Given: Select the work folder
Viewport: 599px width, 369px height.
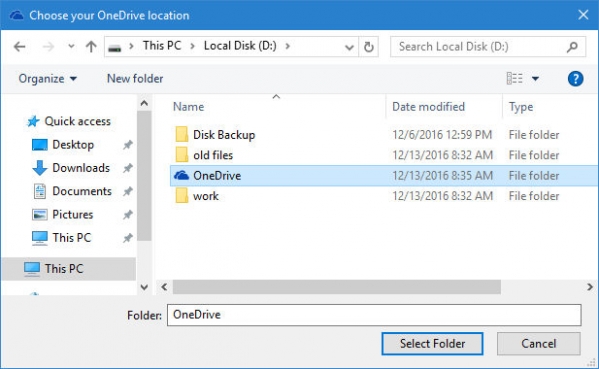Looking at the screenshot, I should pyautogui.click(x=206, y=196).
